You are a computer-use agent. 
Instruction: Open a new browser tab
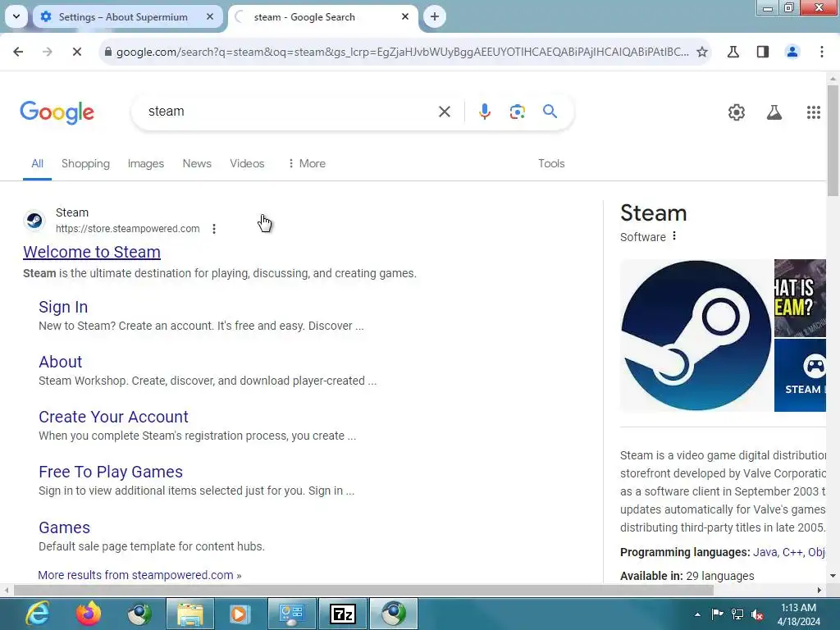coord(435,16)
